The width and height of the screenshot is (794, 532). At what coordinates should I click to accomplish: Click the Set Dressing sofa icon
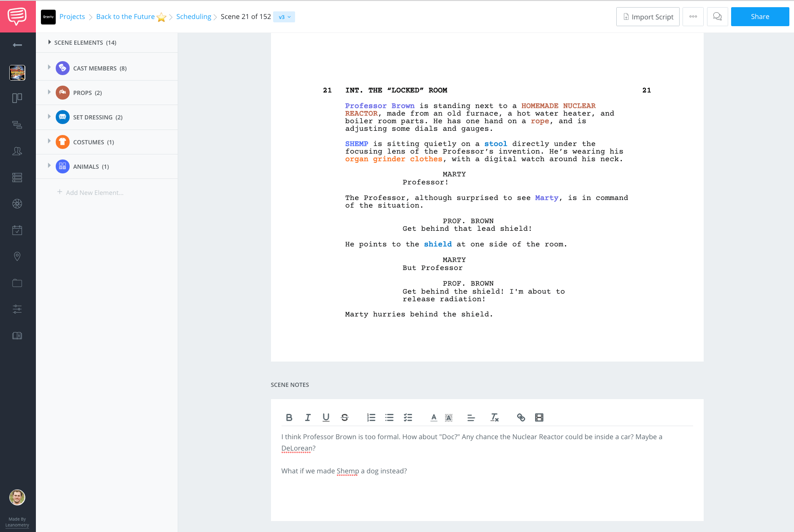pyautogui.click(x=62, y=117)
